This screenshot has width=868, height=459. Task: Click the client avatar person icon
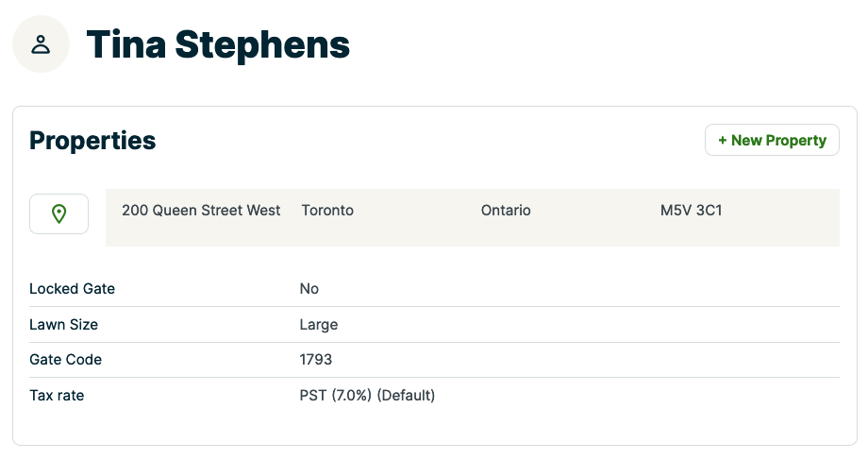[x=41, y=44]
